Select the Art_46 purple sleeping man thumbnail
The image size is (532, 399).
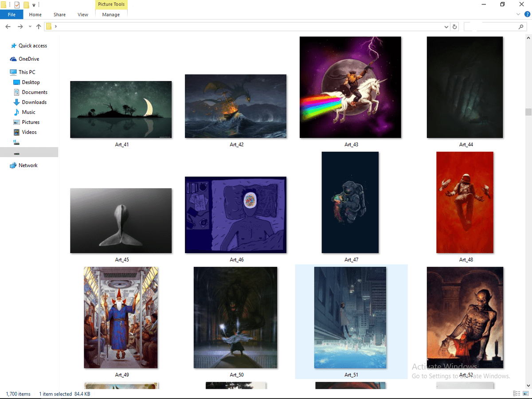[x=235, y=215]
